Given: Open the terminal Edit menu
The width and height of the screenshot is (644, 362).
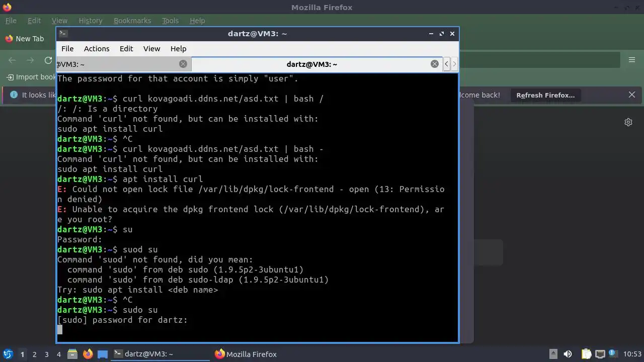Looking at the screenshot, I should (x=126, y=49).
